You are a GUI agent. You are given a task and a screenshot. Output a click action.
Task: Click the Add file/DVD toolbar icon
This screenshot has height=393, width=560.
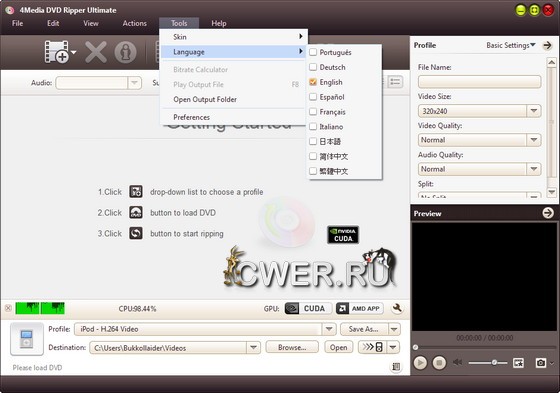(x=57, y=52)
